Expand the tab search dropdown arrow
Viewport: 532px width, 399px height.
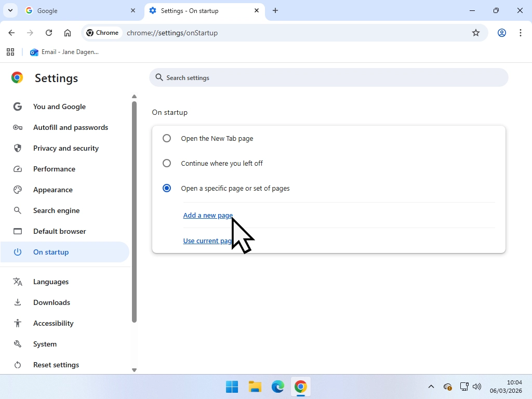tap(10, 10)
